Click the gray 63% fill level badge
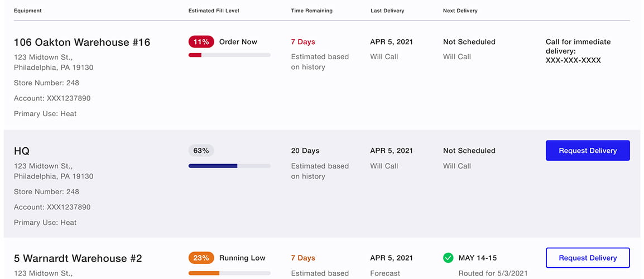The width and height of the screenshot is (644, 279). click(x=201, y=151)
